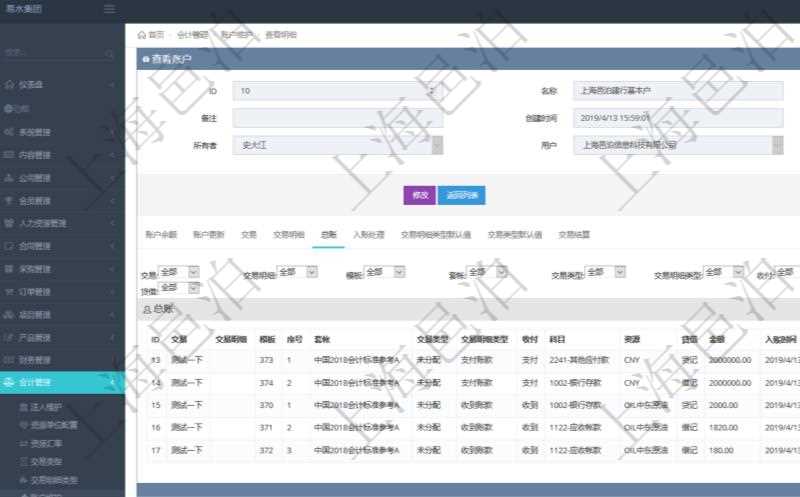Screen dimensions: 800x497
Task: Switch to the 交易 tab
Action: [x=248, y=235]
